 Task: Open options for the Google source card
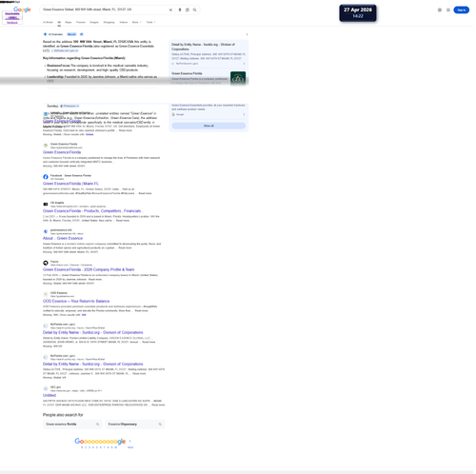pos(244,114)
